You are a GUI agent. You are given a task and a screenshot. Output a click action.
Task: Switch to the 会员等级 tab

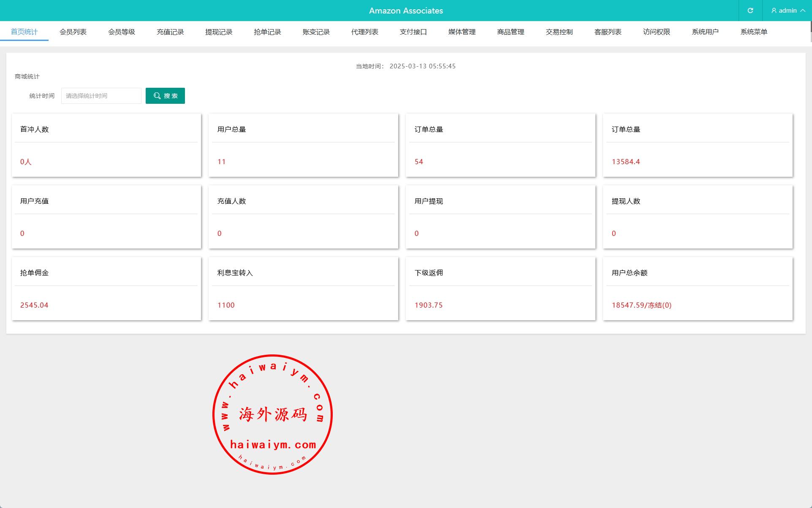click(x=122, y=32)
